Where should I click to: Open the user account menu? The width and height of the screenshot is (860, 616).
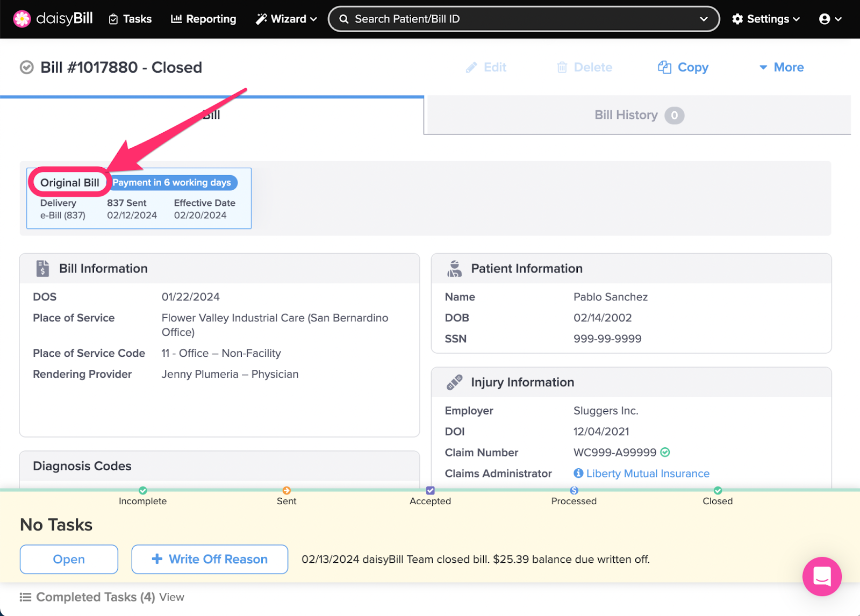coord(830,19)
